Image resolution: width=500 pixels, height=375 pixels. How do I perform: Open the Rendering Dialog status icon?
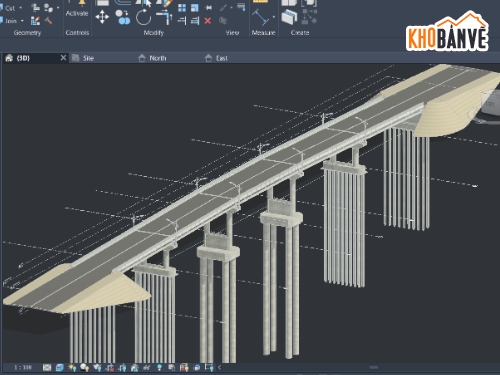97,367
